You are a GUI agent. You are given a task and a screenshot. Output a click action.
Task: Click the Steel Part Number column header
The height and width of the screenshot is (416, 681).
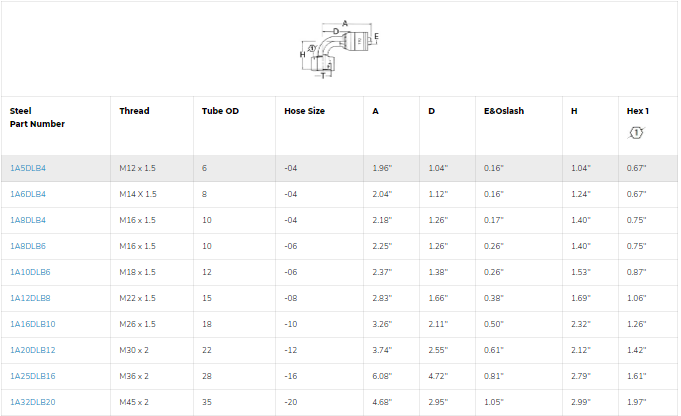37,117
